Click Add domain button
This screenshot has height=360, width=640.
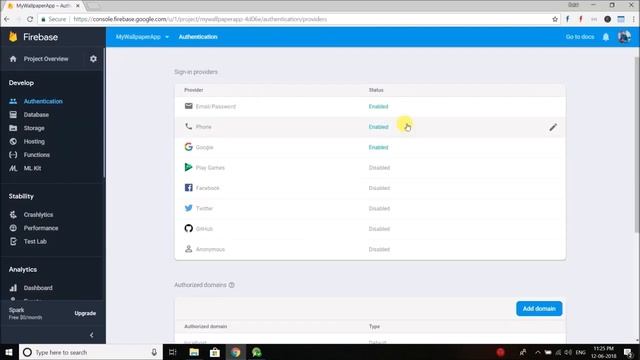pos(539,309)
